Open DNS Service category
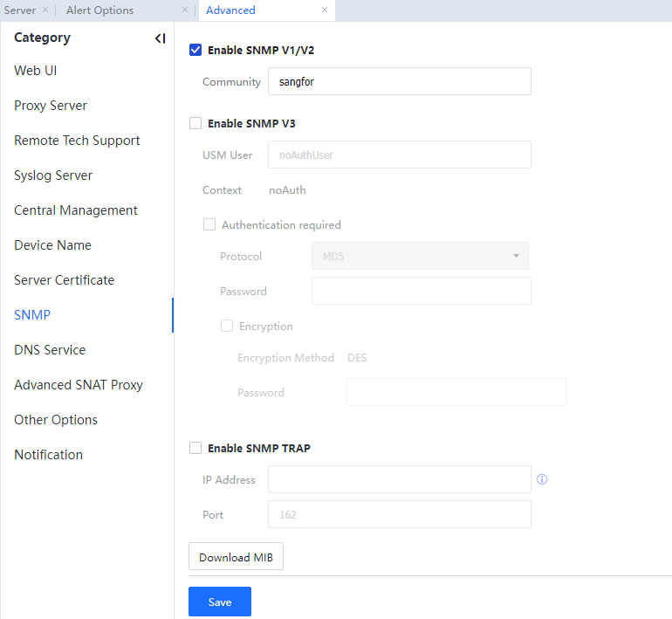This screenshot has width=672, height=619. (x=50, y=350)
